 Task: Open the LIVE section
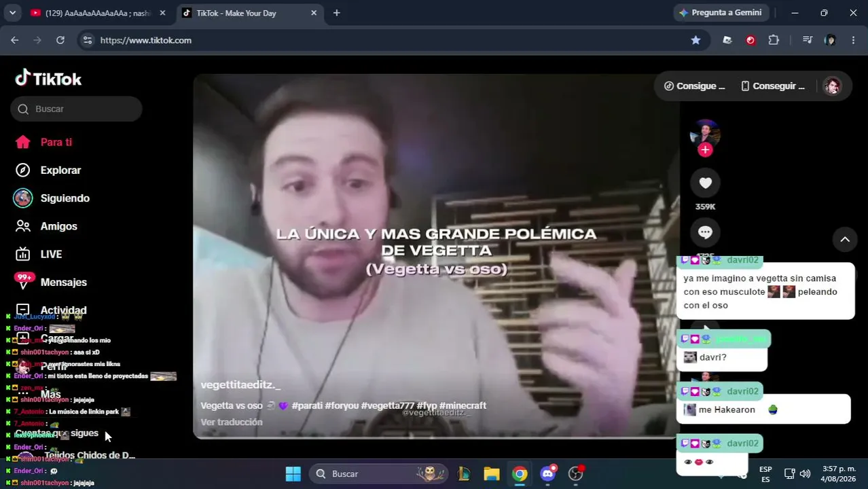click(x=39, y=254)
